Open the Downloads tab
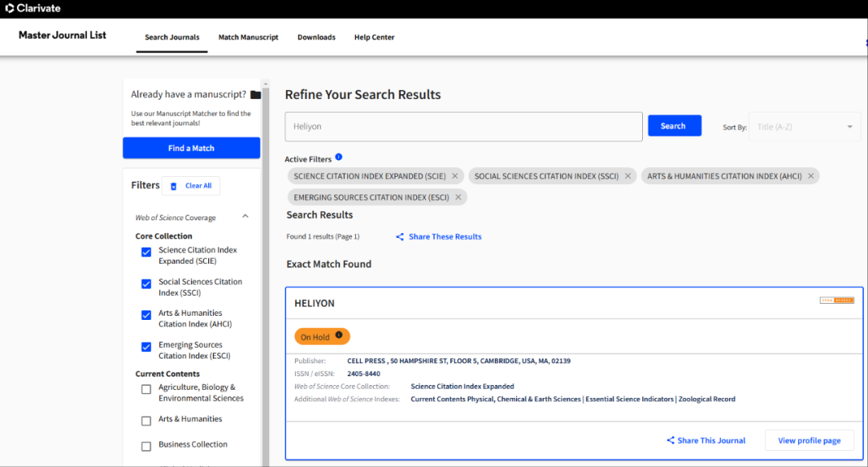The height and width of the screenshot is (467, 868). [x=317, y=37]
